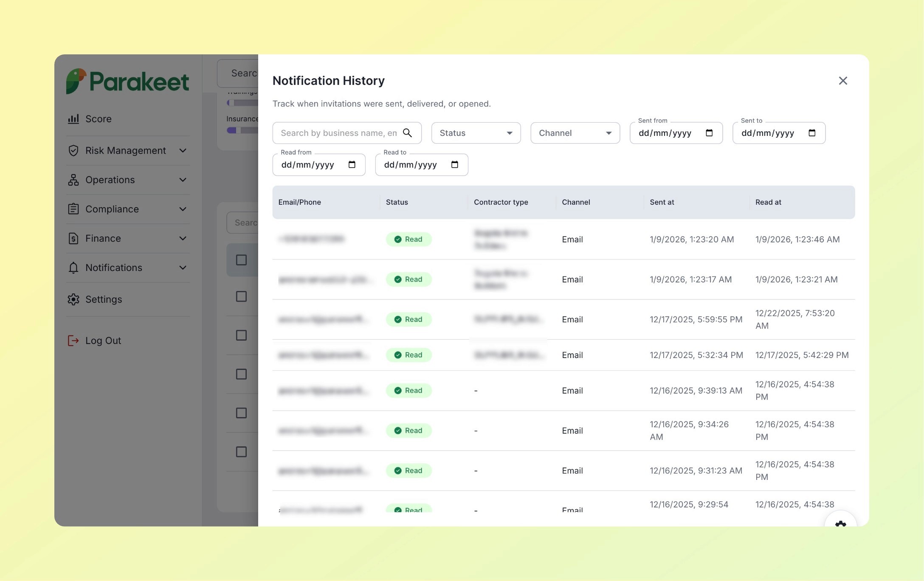Image resolution: width=924 pixels, height=581 pixels.
Task: Click the Log Out exit icon
Action: coord(73,341)
